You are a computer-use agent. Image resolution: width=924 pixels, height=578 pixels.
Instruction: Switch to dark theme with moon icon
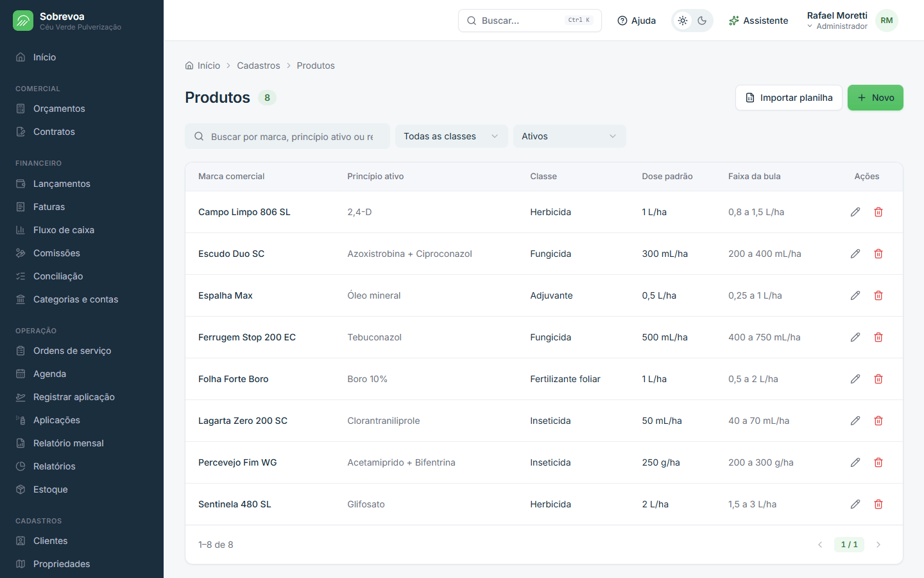[x=702, y=21]
